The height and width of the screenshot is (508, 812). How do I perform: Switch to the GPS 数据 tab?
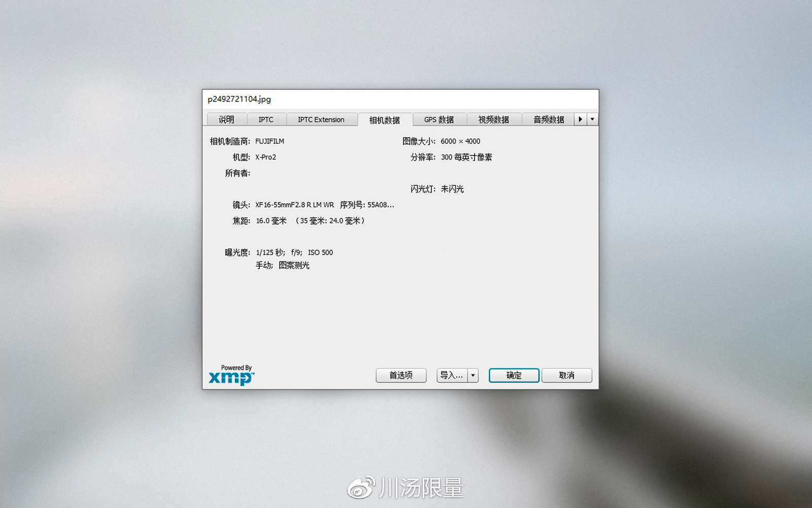[439, 119]
